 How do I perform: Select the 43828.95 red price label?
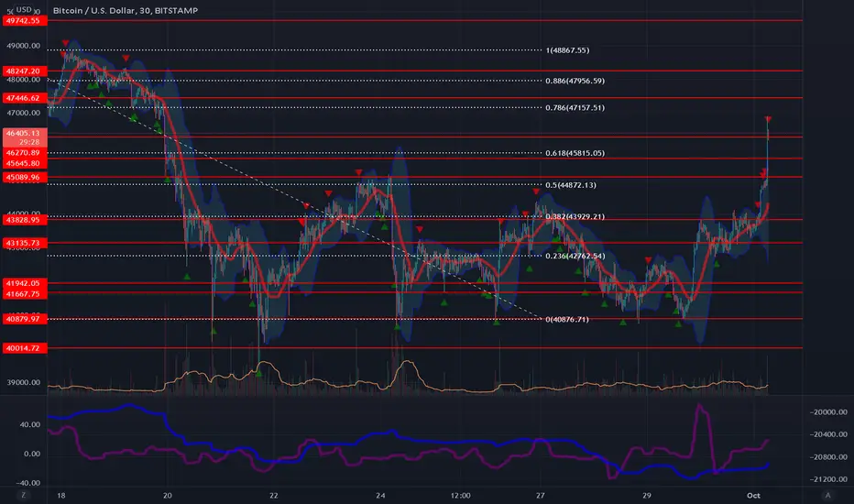25,220
